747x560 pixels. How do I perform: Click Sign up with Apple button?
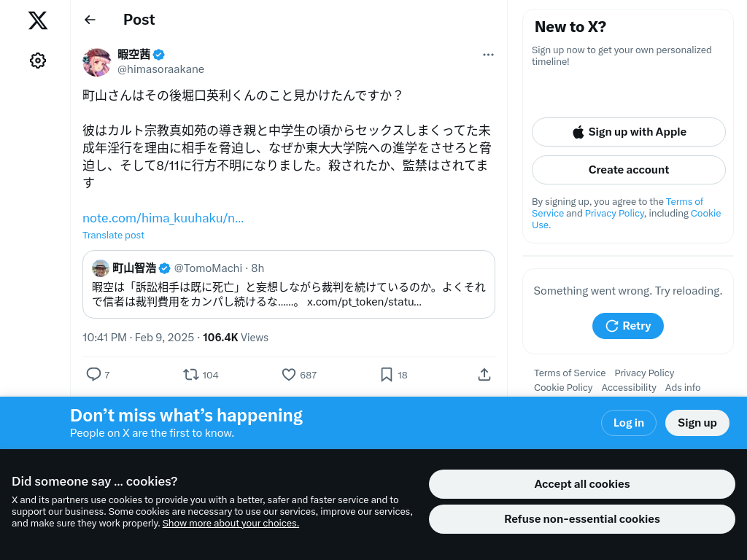pyautogui.click(x=628, y=132)
